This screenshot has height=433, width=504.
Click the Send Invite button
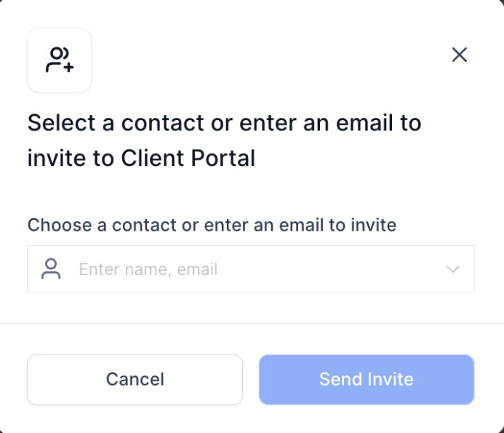tap(366, 379)
